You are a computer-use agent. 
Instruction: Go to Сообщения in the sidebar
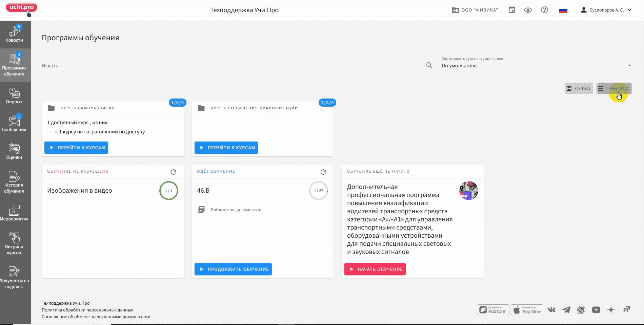(x=14, y=124)
